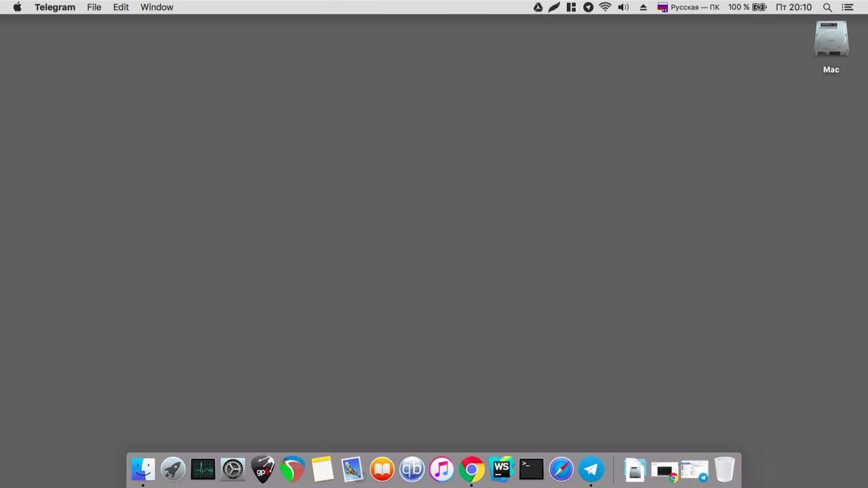This screenshot has height=488, width=868.
Task: Open Activity Monitor in the Dock
Action: tap(203, 469)
